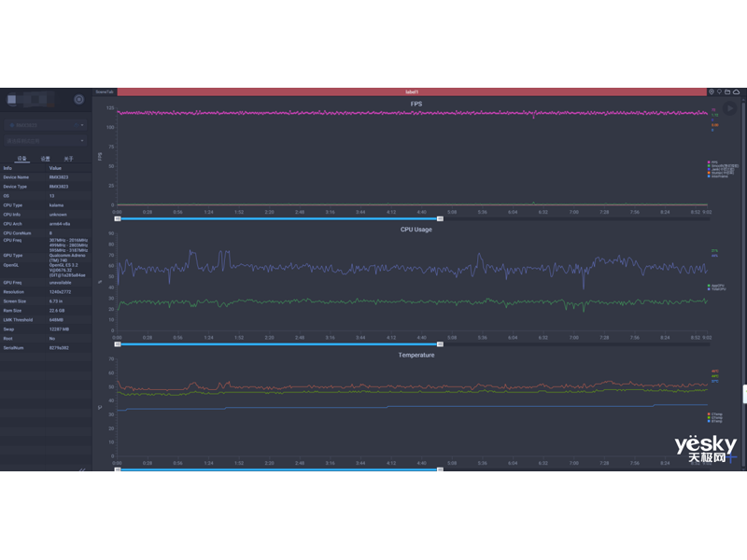Select the 'OpenGL' row label
Screen dimensions: 747x560
click(x=10, y=265)
